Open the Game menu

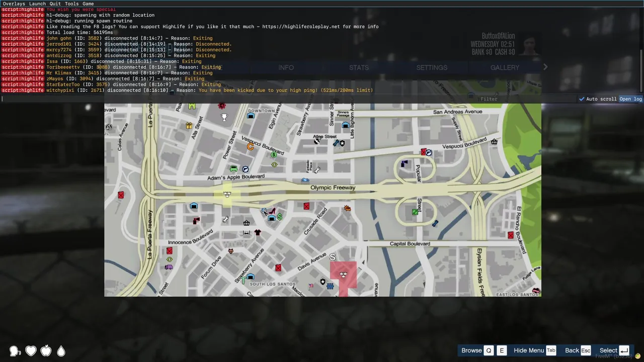pos(88,4)
